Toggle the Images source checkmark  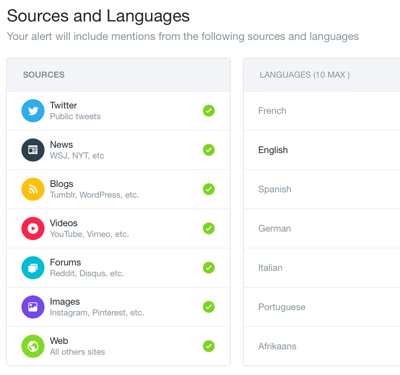coord(209,307)
